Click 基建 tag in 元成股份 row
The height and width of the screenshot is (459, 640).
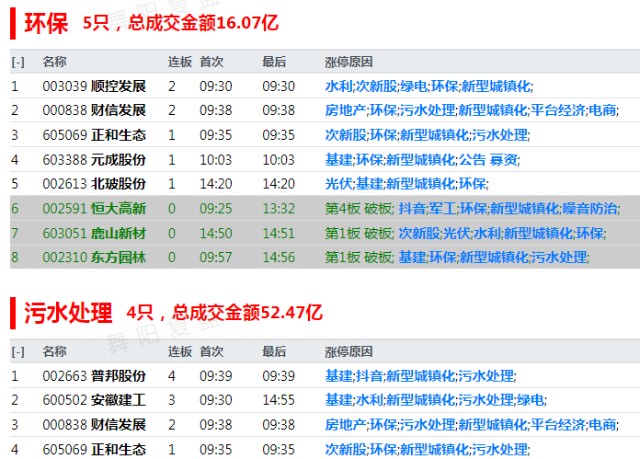339,160
